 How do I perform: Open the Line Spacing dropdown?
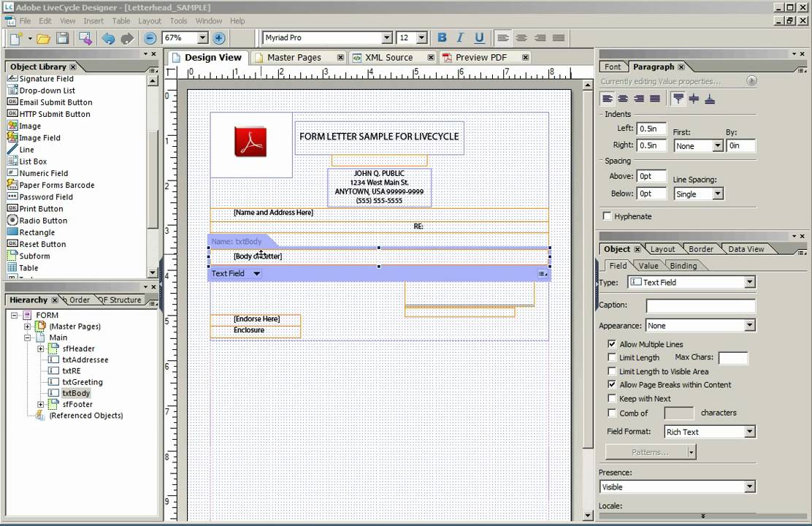[718, 194]
